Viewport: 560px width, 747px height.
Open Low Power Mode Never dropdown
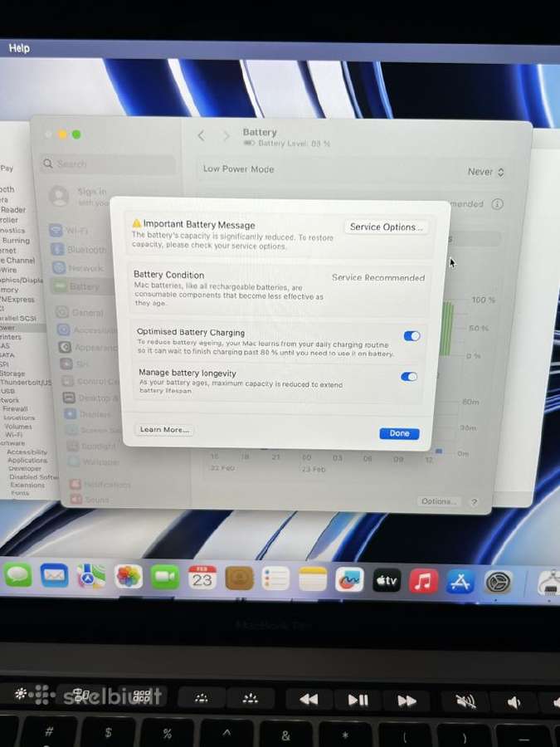(485, 172)
